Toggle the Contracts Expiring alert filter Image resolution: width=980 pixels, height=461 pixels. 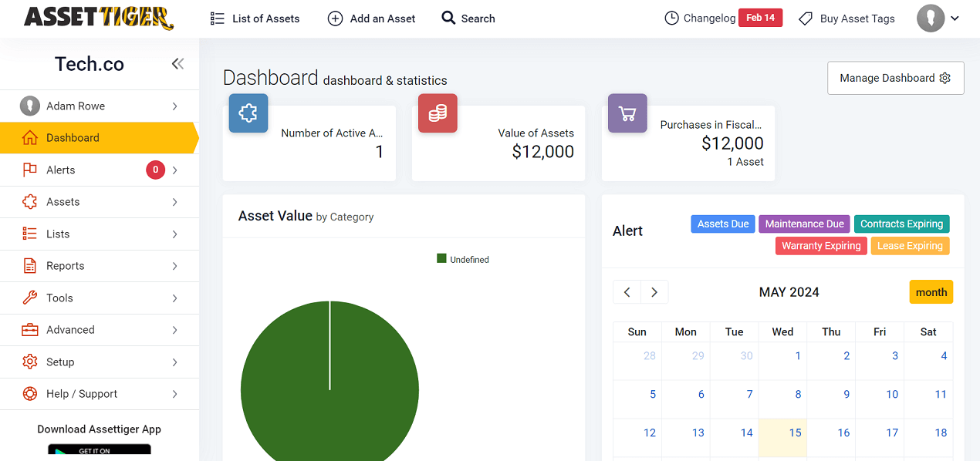901,224
